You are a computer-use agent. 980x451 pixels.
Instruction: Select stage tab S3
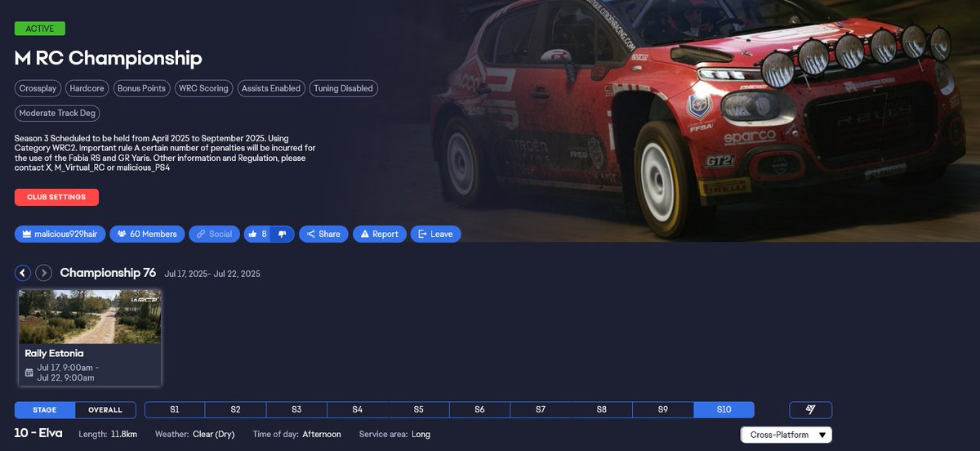(296, 409)
